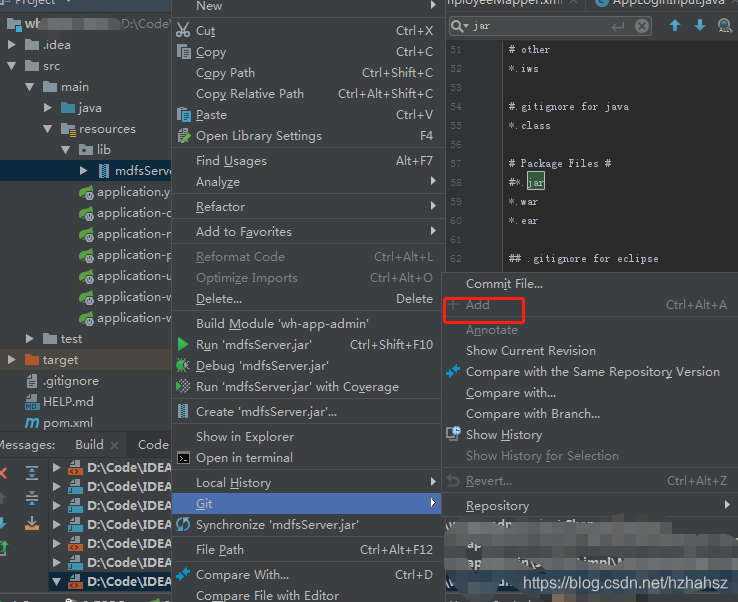Select the target folder
Viewport: 738px width, 602px height.
pos(60,360)
